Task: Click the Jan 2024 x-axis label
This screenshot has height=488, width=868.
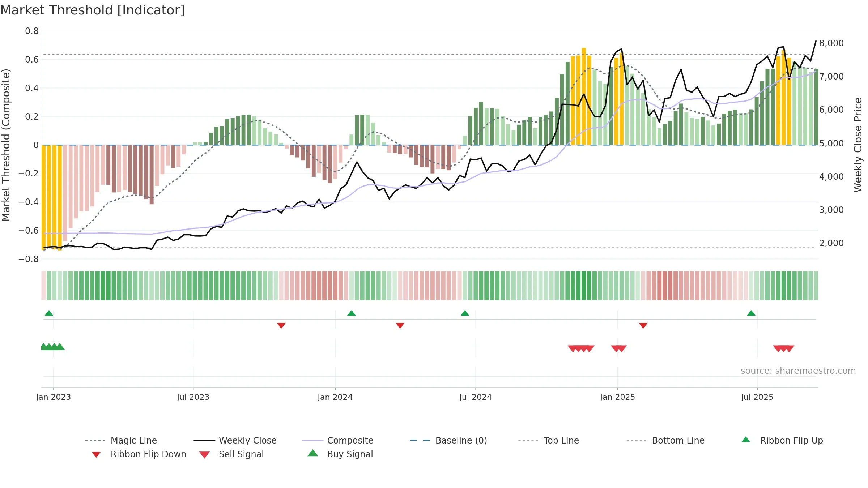Action: click(335, 397)
